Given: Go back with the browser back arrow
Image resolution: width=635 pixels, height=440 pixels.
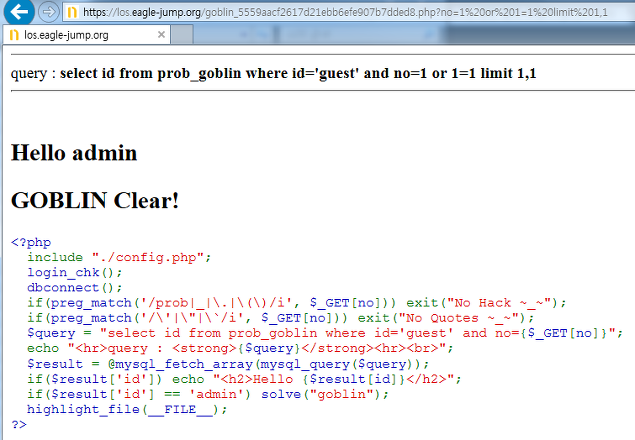Looking at the screenshot, I should click(x=19, y=12).
